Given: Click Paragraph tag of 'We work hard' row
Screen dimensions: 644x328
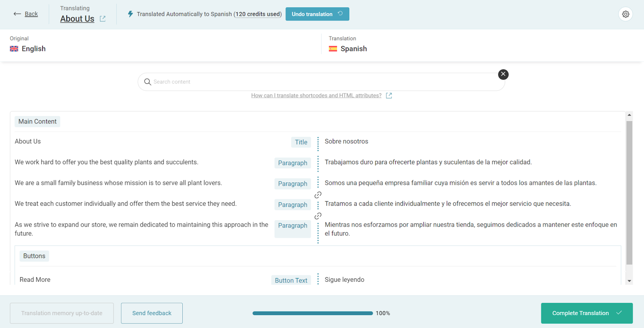Looking at the screenshot, I should (293, 163).
